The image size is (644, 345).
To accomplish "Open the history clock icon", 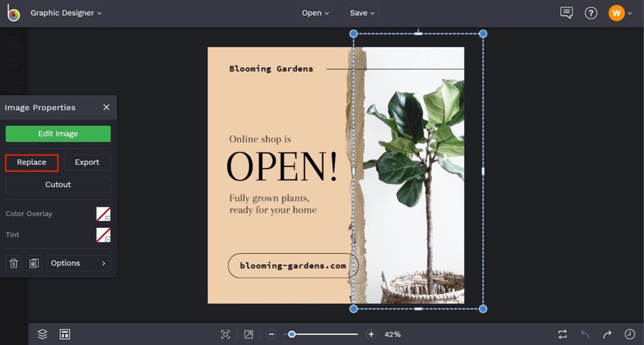I will tap(630, 334).
